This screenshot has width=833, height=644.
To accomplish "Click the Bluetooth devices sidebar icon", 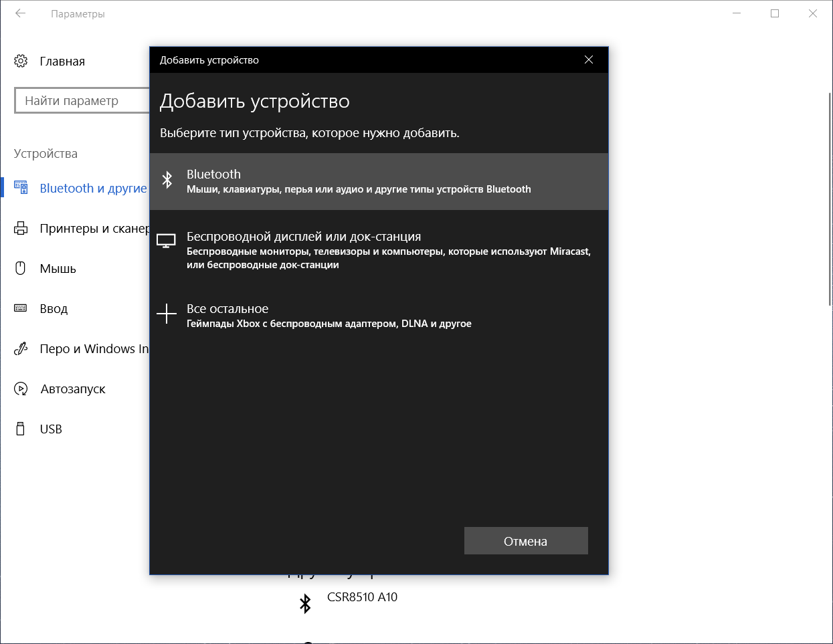I will [21, 188].
